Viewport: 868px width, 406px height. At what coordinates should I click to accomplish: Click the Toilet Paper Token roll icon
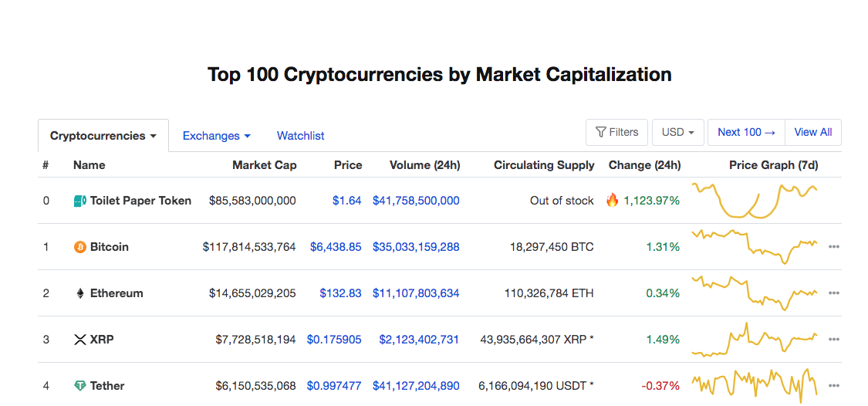click(79, 201)
